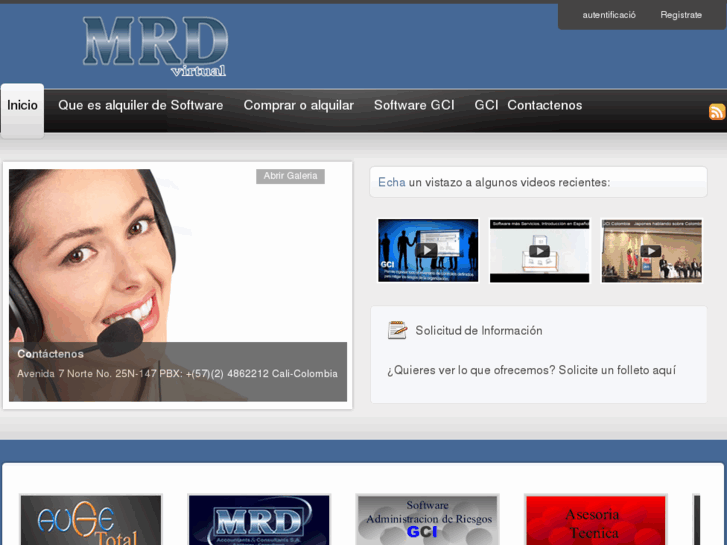
Task: Open Que es alquiler de Software menu
Action: pos(140,105)
